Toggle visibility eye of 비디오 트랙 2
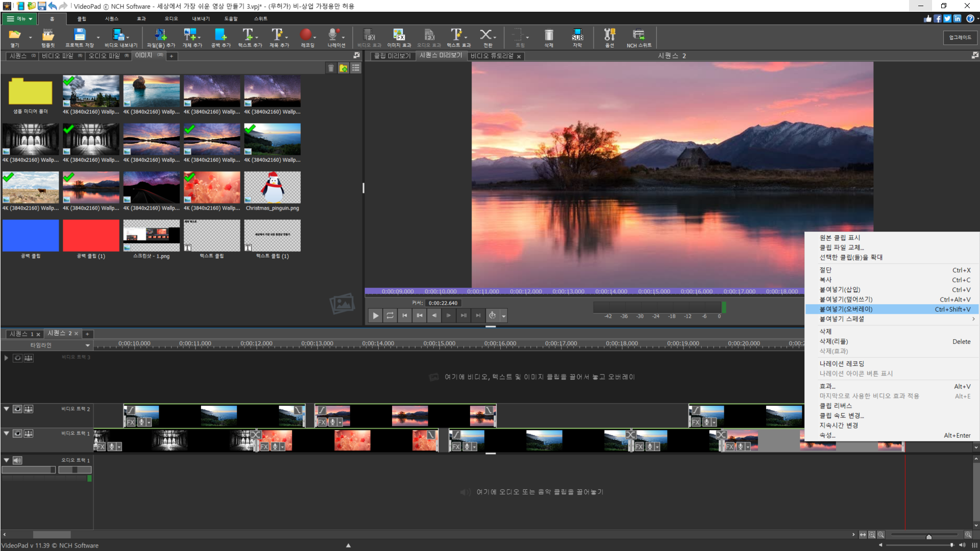Viewport: 980px width, 551px height. [x=17, y=409]
